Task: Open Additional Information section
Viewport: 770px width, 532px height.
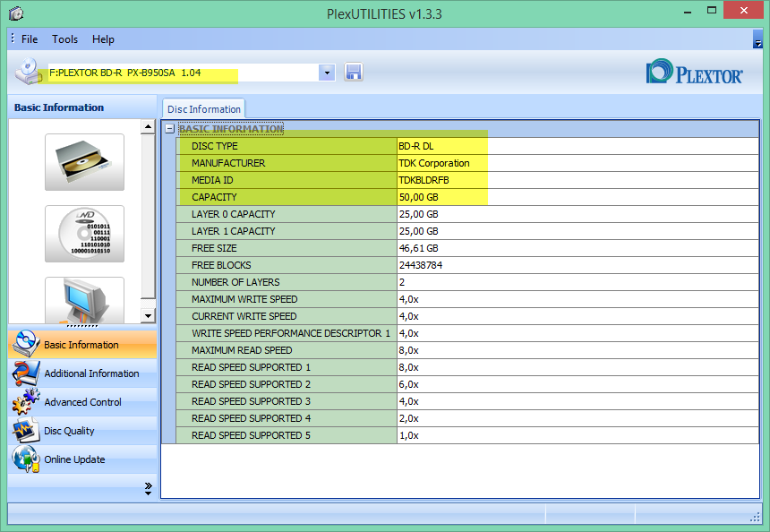Action: click(82, 373)
